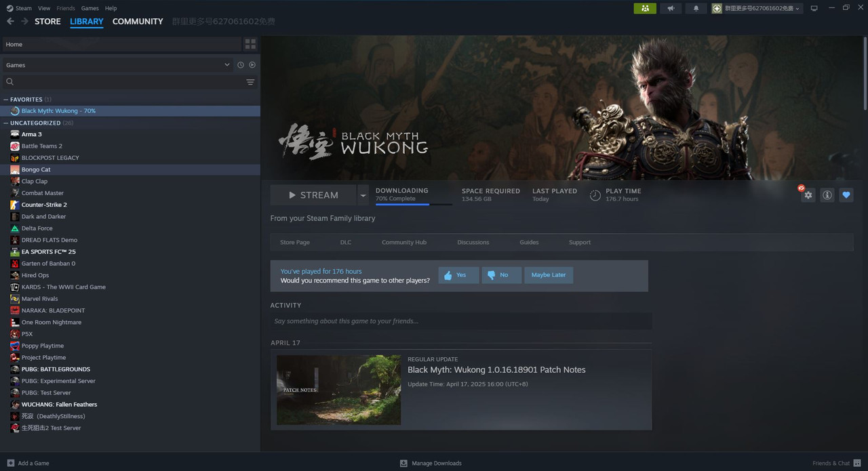Select EA SPORTS FC 25
The height and width of the screenshot is (471, 868).
click(130, 251)
